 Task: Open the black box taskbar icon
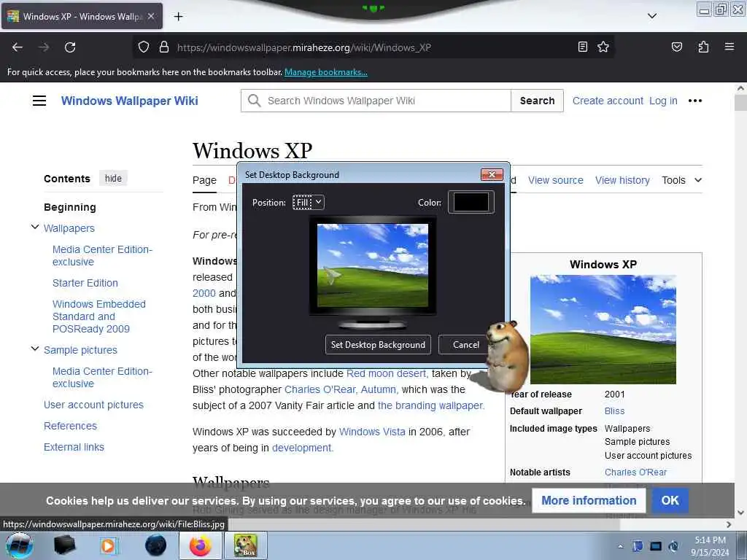[x=65, y=545]
